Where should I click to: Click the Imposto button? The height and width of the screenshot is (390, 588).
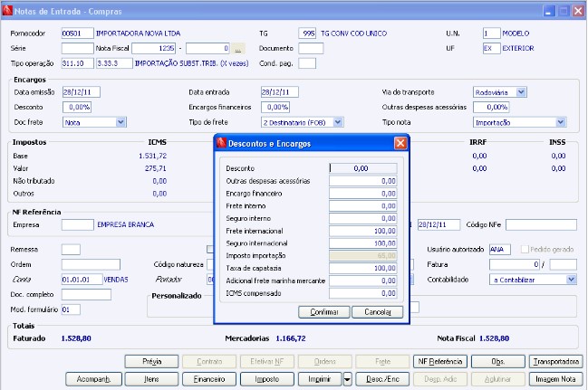(267, 379)
